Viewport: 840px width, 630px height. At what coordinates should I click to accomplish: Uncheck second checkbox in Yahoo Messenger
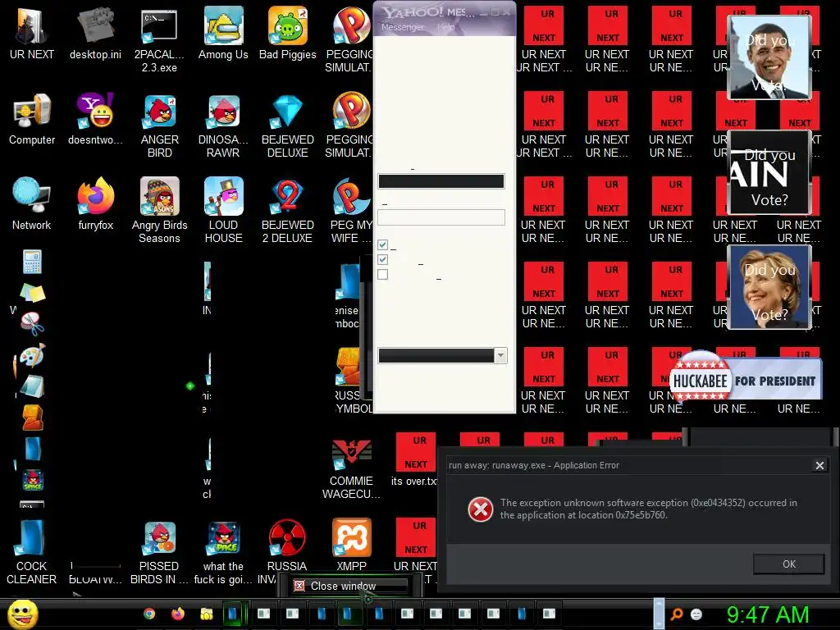click(382, 260)
